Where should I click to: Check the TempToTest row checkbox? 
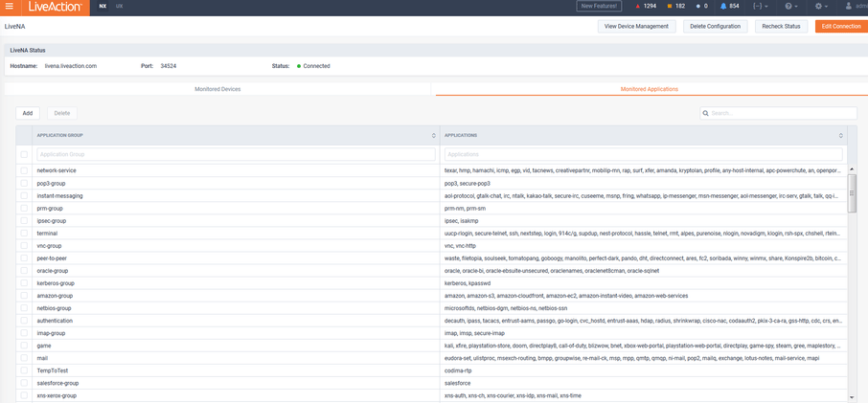click(x=24, y=370)
